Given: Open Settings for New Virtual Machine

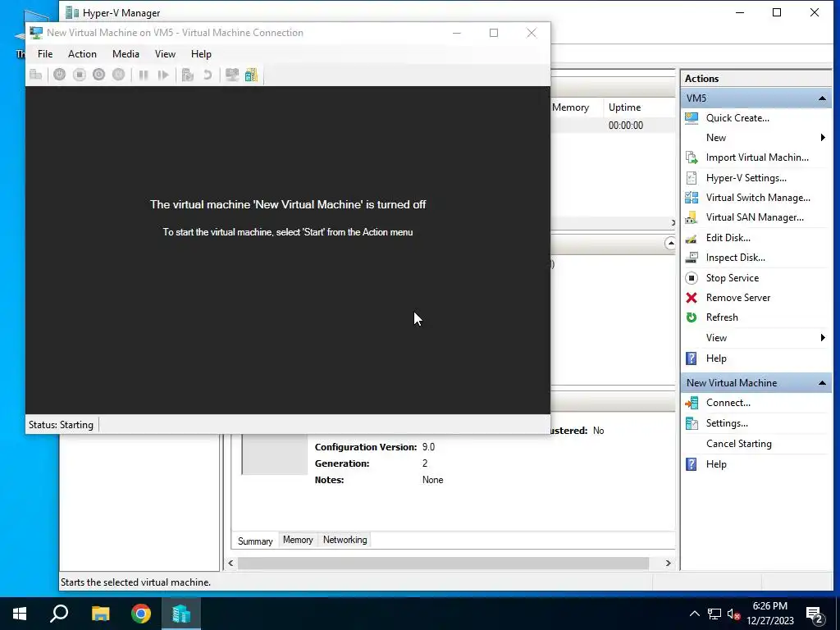Looking at the screenshot, I should pyautogui.click(x=727, y=423).
